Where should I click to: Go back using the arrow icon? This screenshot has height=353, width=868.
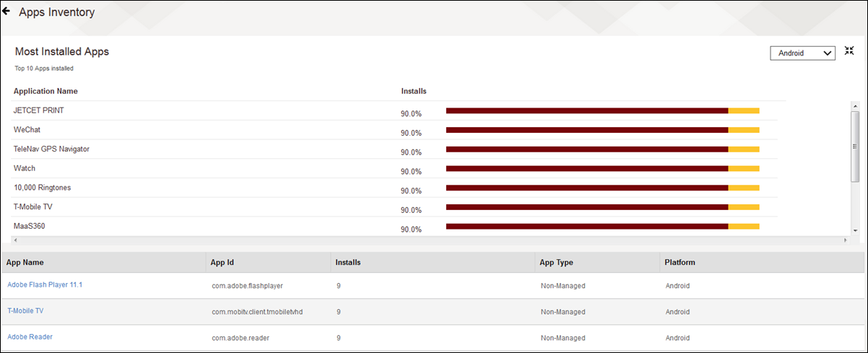tap(6, 12)
